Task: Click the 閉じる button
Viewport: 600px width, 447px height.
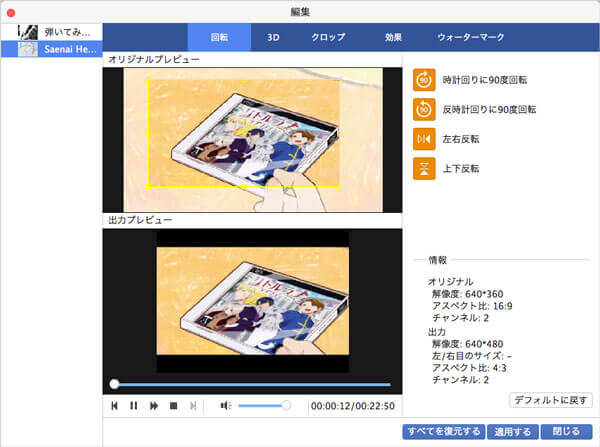Action: (x=566, y=432)
